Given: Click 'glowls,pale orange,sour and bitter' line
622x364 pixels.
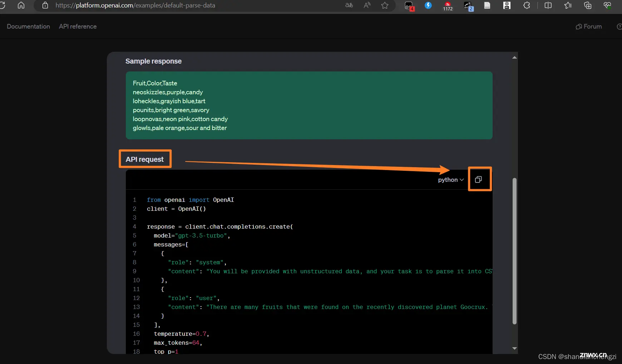Looking at the screenshot, I should coord(179,128).
